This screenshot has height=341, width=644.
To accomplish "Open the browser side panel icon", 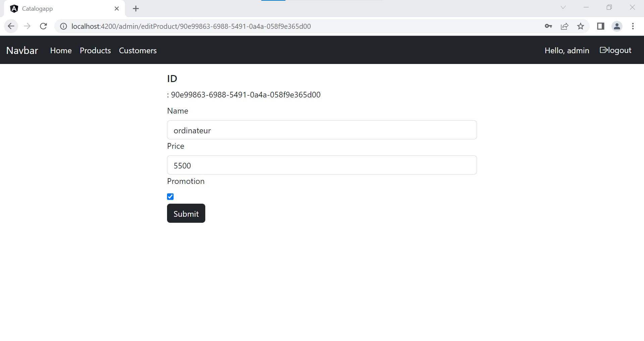I will tap(601, 26).
